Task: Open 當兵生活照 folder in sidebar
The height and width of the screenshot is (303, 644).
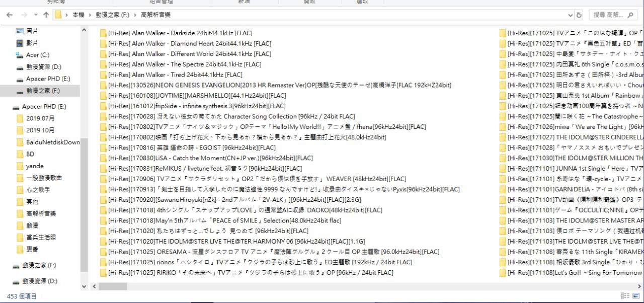Action: click(x=41, y=237)
